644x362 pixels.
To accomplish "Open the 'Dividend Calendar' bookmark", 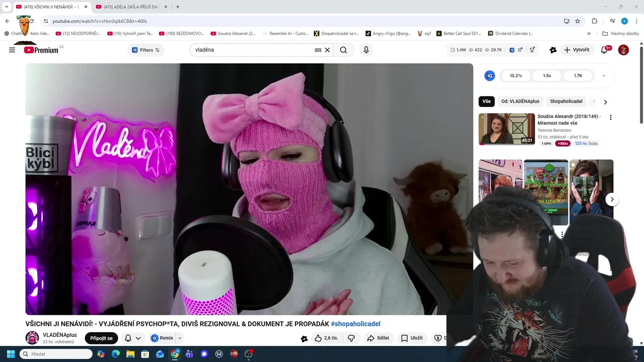I will pyautogui.click(x=510, y=34).
